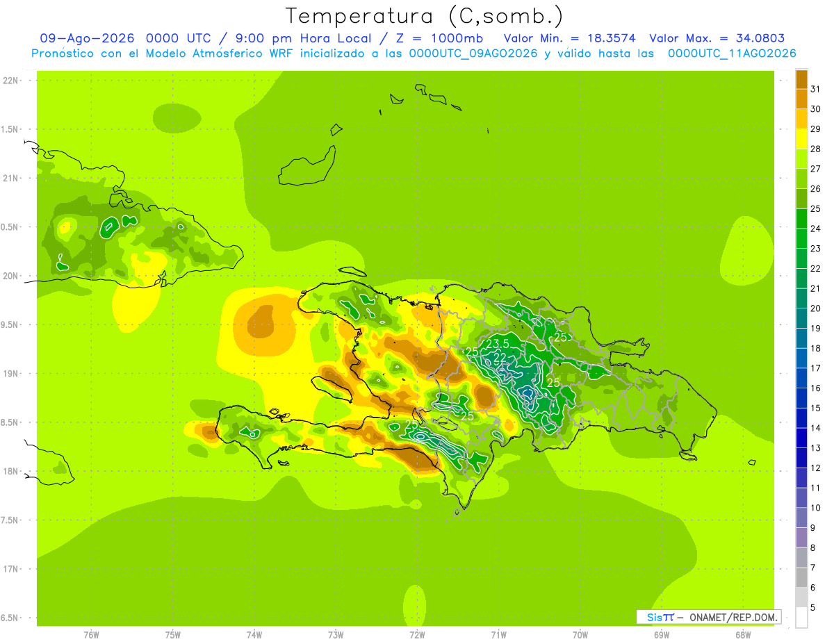Click the blue colorbar swatch between 16 and 17
Screen dimensions: 834x644
(x=801, y=379)
